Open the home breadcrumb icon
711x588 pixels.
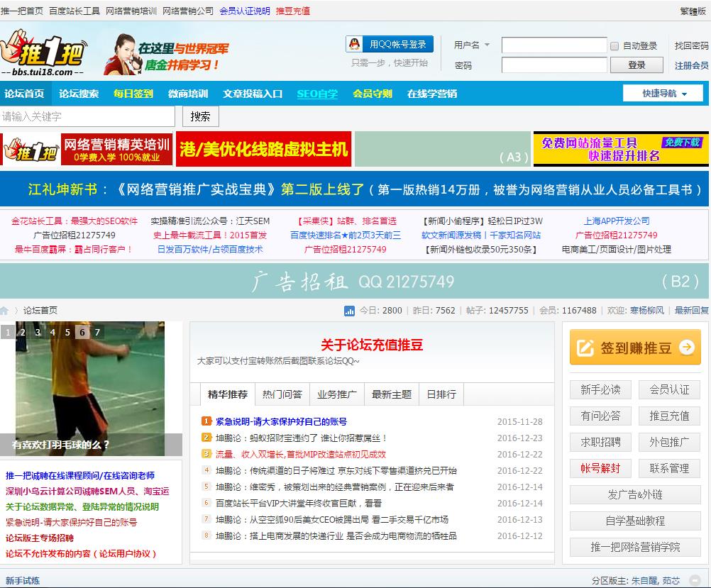point(4,311)
